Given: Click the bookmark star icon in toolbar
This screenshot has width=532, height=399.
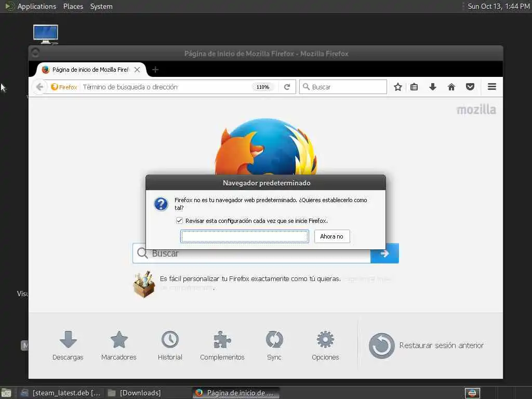Looking at the screenshot, I should tap(398, 87).
